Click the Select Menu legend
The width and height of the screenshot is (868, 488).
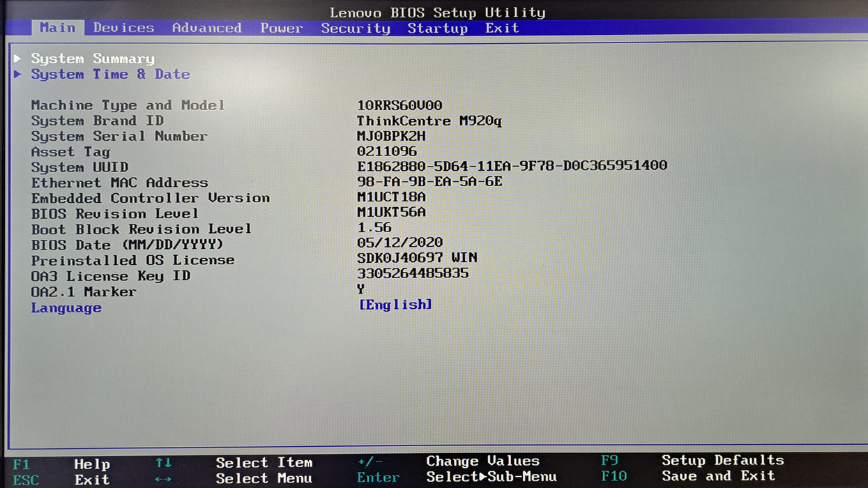point(264,478)
